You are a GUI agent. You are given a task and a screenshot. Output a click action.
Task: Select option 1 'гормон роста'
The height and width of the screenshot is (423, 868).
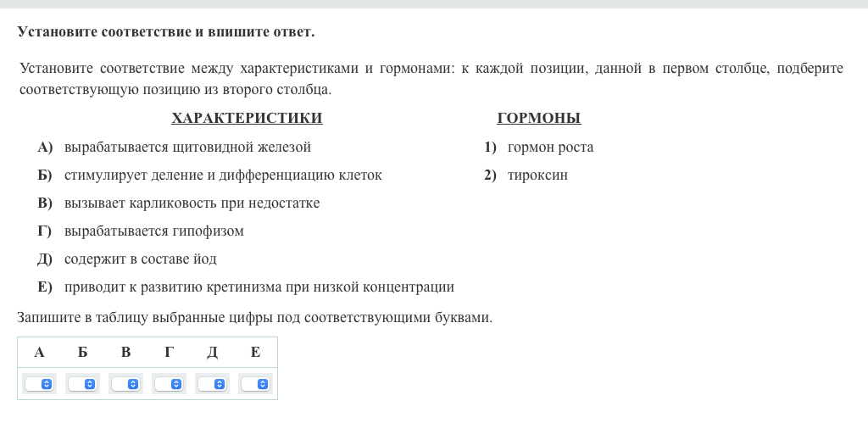pyautogui.click(x=550, y=147)
